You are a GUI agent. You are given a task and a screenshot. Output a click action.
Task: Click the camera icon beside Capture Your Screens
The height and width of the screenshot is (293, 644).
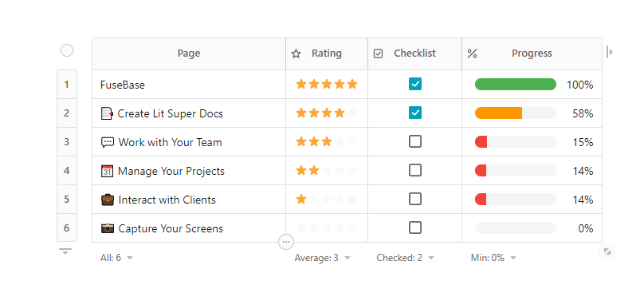tap(107, 228)
